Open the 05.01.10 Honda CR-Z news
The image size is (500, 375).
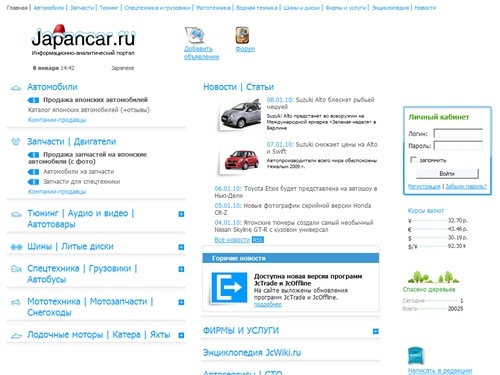[x=293, y=209]
